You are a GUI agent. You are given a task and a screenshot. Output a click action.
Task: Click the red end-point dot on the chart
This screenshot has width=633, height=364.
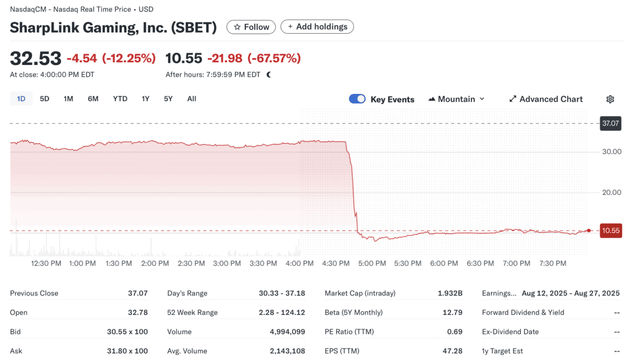(x=589, y=231)
